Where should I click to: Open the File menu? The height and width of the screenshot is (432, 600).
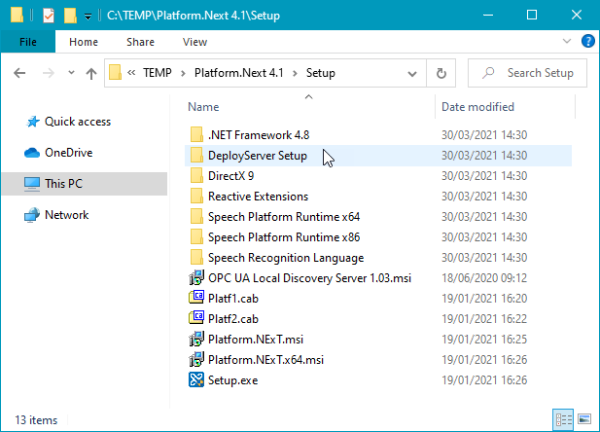click(x=28, y=42)
